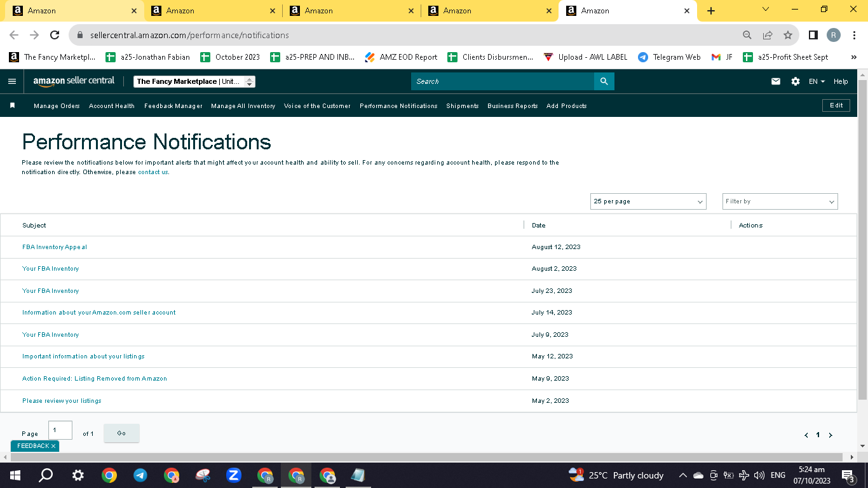Close the FEEDBACK tab with its X
868x488 pixels.
[x=53, y=446]
